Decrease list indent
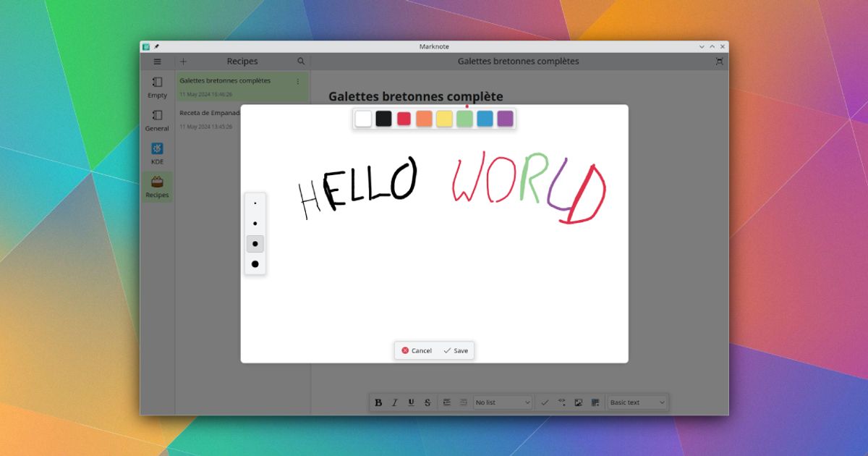The width and height of the screenshot is (868, 456). 463,402
